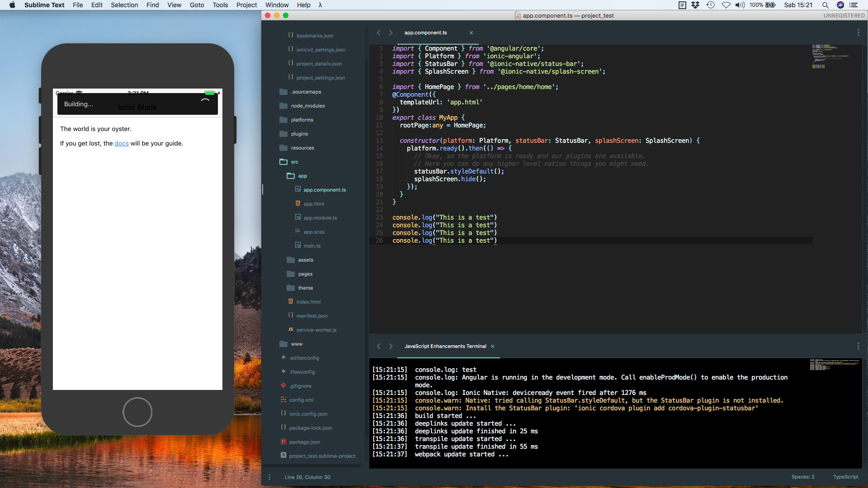The width and height of the screenshot is (868, 488).
Task: Expand the platforms folder
Action: [302, 120]
